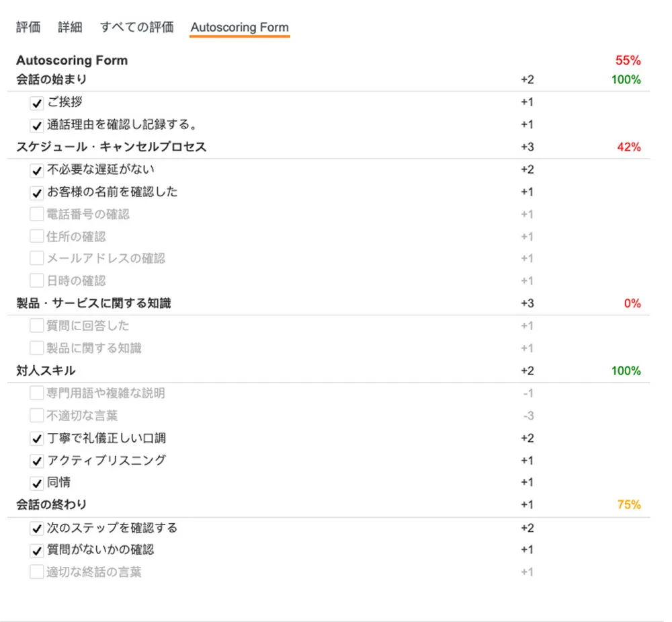
Task: Open the すべての評価 tab
Action: (136, 28)
